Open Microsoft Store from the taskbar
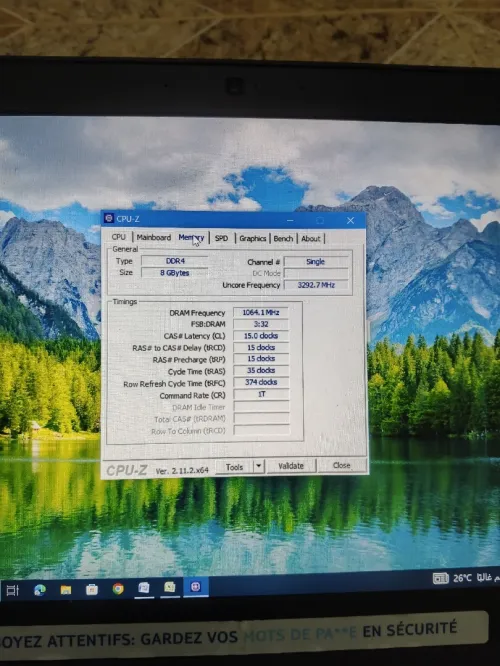500x666 pixels. tap(92, 589)
